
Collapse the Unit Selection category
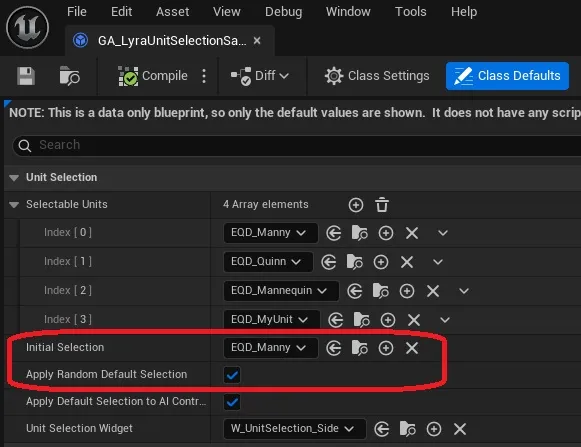[x=14, y=178]
